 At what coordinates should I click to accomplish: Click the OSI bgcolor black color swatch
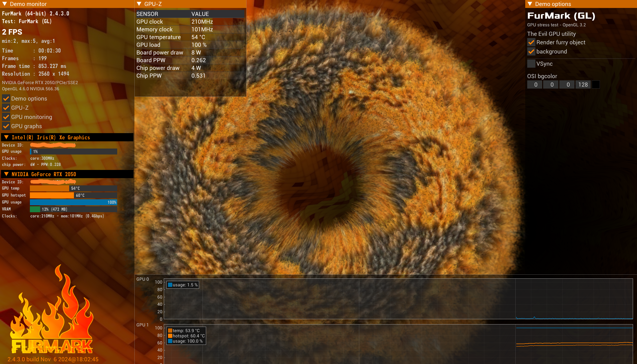[596, 85]
